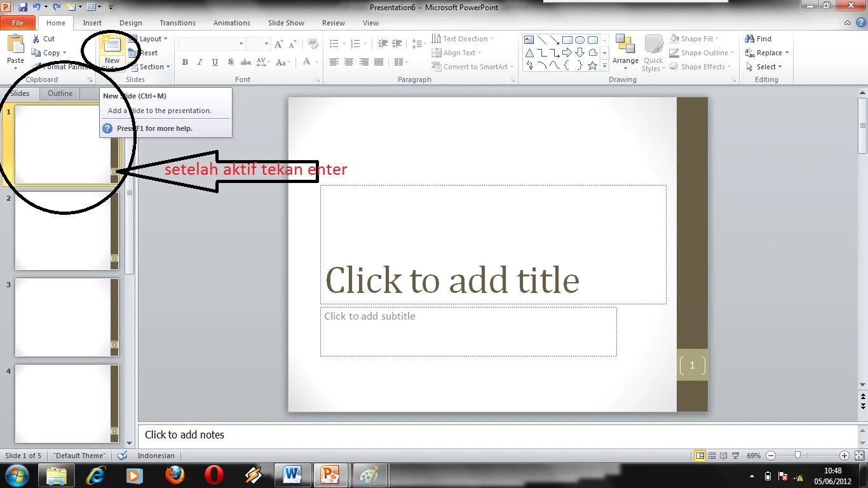Open Reading View from the status bar
Image resolution: width=868 pixels, height=488 pixels.
722,455
